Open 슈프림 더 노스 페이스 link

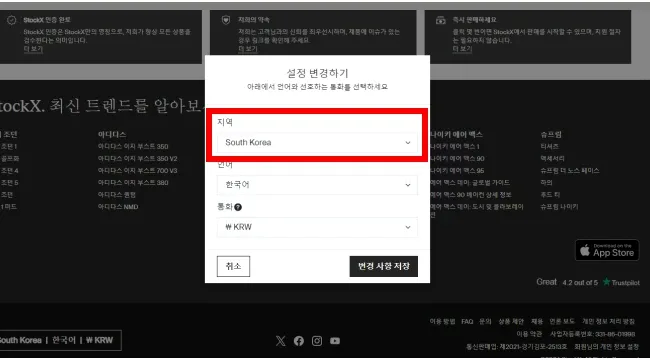(570, 170)
